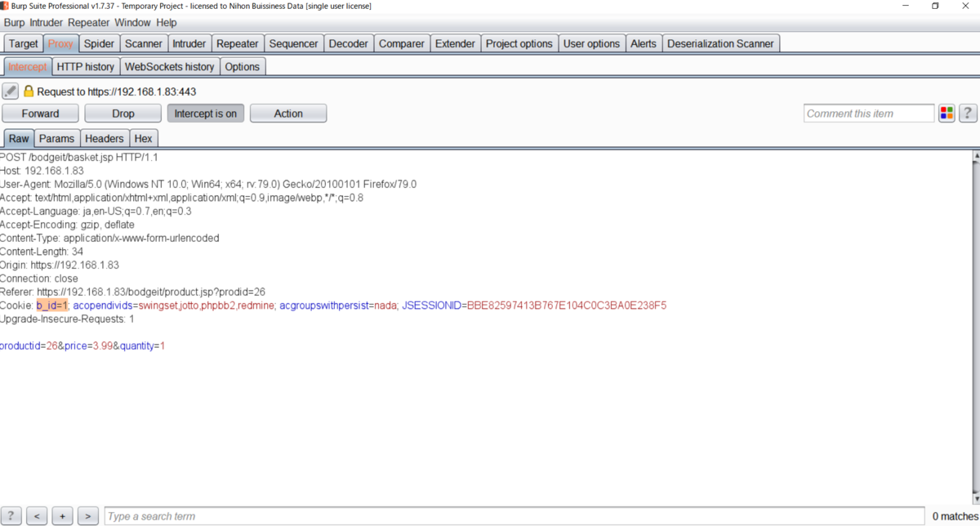The image size is (980, 526).
Task: Toggle the Intercept is on button
Action: pos(206,114)
